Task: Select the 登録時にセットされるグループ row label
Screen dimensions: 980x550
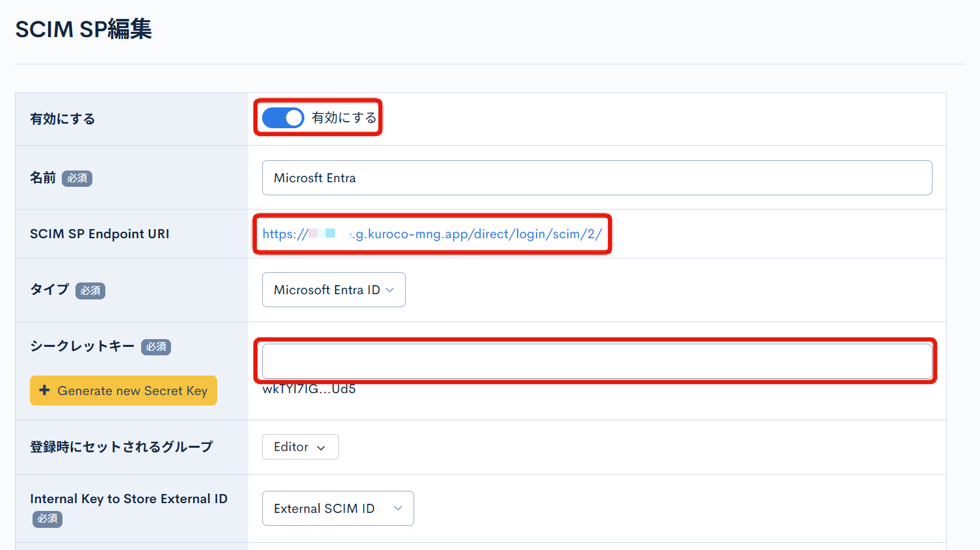Action: (x=121, y=447)
